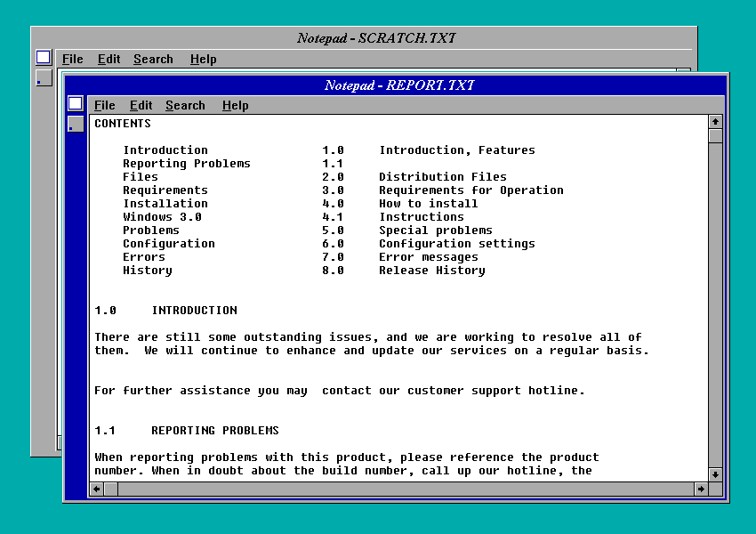The height and width of the screenshot is (534, 756).
Task: Place cursor on the INTRODUCTION heading text
Action: tap(194, 311)
